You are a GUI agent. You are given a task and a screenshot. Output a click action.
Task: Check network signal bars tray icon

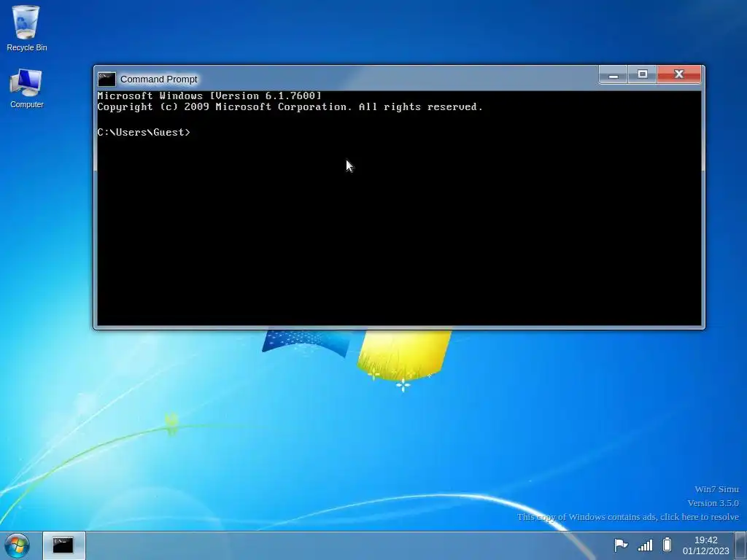pos(645,545)
